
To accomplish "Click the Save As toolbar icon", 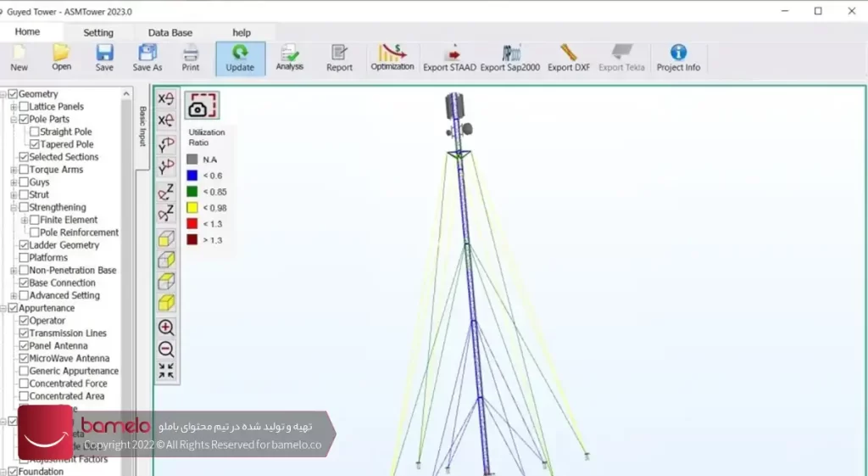I will click(x=147, y=58).
